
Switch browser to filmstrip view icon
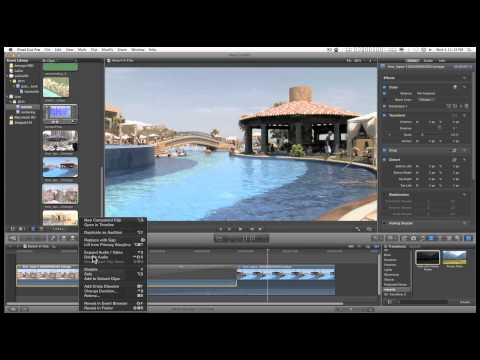33,229
